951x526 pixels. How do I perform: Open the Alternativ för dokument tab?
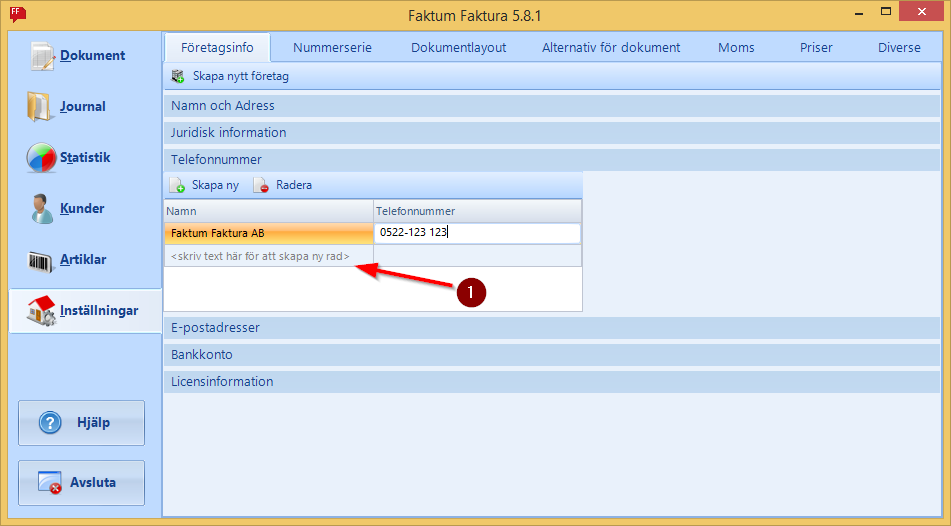[x=611, y=47]
